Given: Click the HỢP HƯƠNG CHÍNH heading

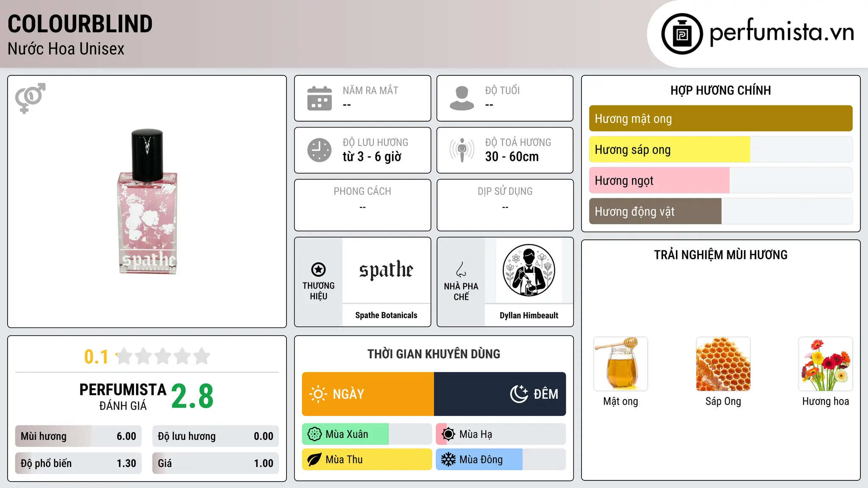Looking at the screenshot, I should [x=721, y=91].
